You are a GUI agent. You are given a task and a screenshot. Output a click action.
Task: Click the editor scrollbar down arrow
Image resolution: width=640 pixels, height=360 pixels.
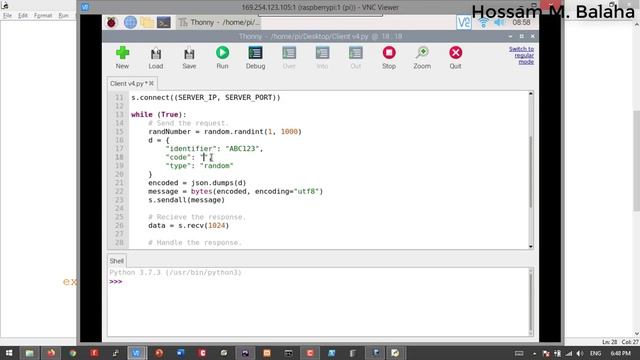click(x=531, y=246)
